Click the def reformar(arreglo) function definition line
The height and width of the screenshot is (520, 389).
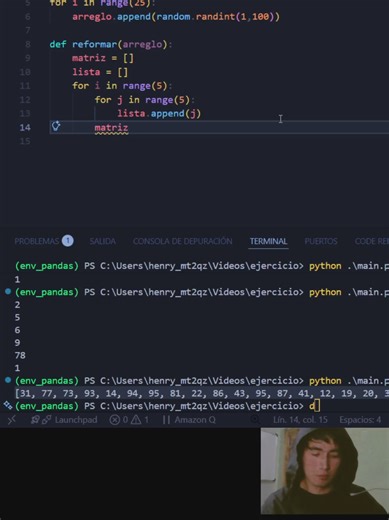(x=111, y=44)
